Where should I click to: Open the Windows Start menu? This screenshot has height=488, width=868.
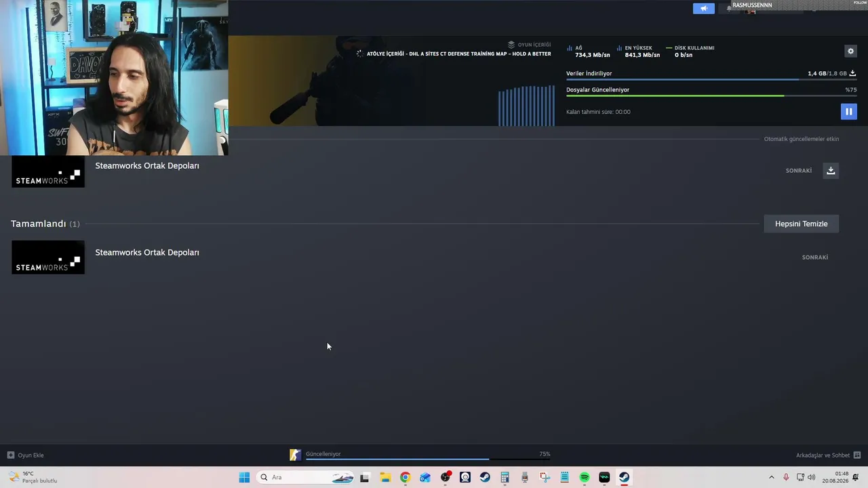point(244,477)
